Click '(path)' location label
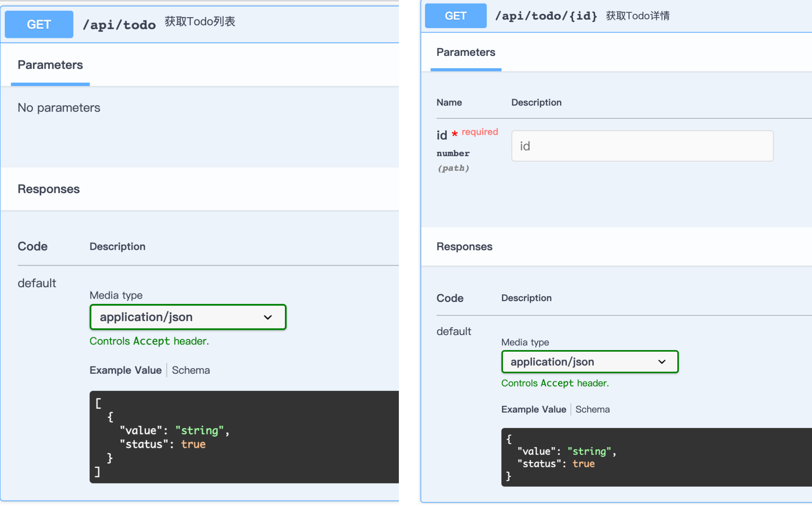Image resolution: width=812 pixels, height=508 pixels. click(453, 168)
